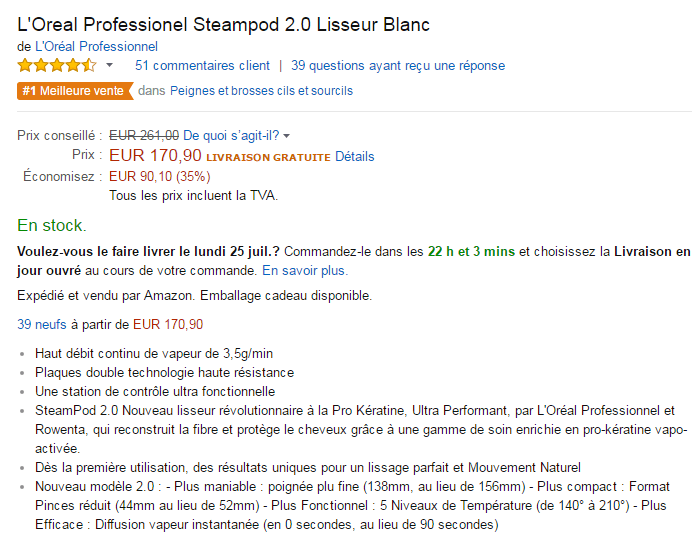Screen dimensions: 692x536
Task: Open the En savoir plus link
Action: pyautogui.click(x=305, y=271)
